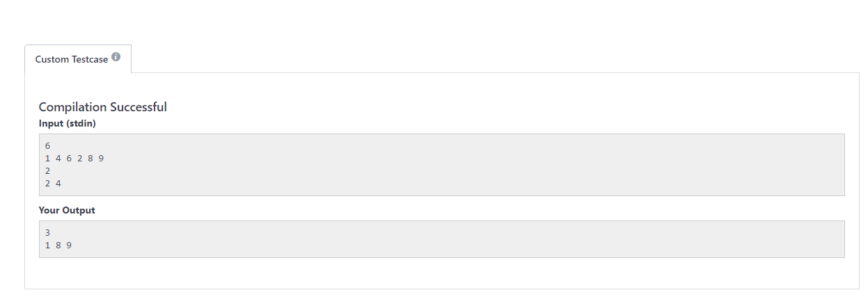Click the first input line showing 6

tap(47, 146)
